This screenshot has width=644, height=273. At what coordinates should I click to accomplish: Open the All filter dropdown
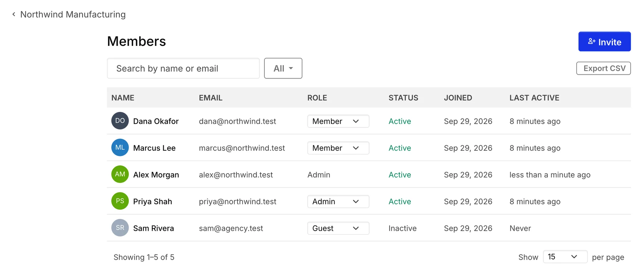coord(283,68)
